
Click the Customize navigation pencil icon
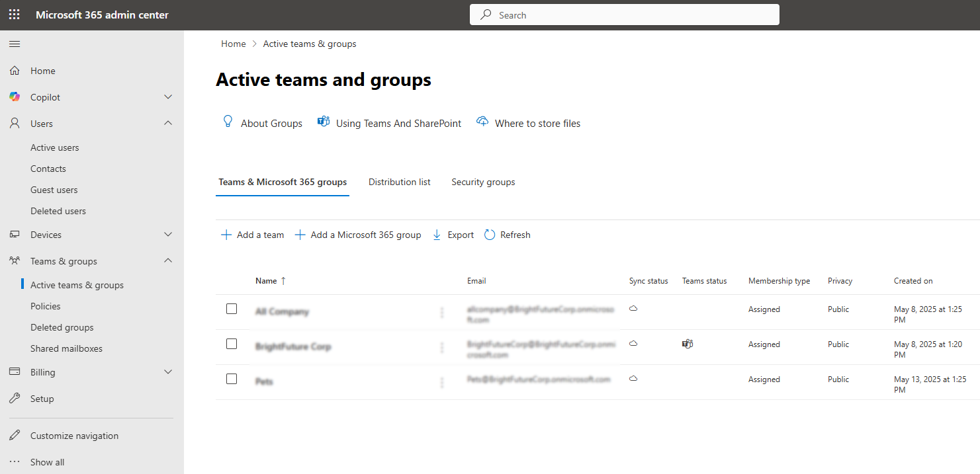14,435
